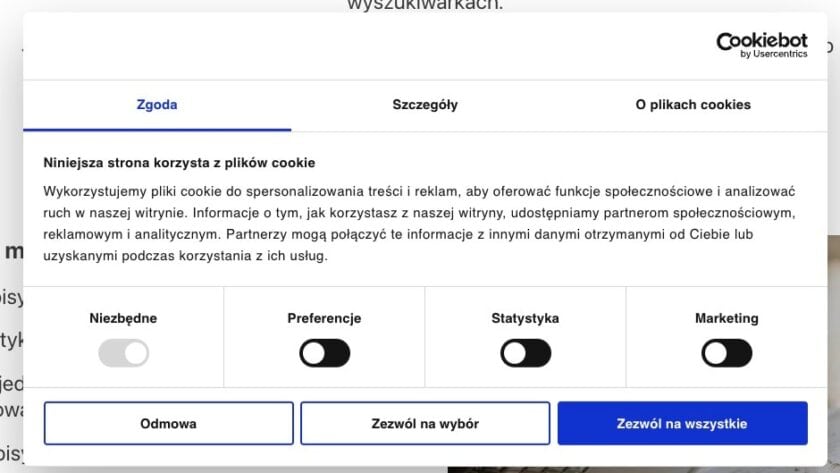This screenshot has width=840, height=473.
Task: Click the "wyszukiwarkach" text behind the dialog
Action: click(x=425, y=5)
